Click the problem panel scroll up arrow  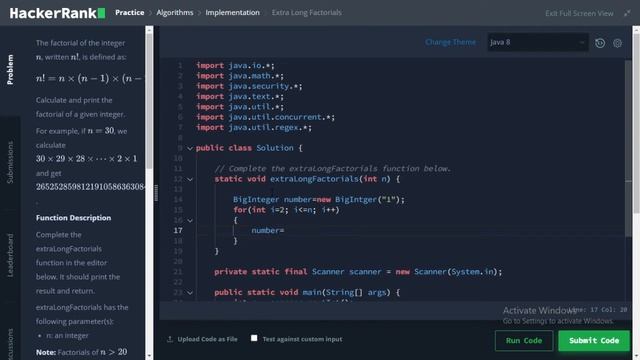149,30
